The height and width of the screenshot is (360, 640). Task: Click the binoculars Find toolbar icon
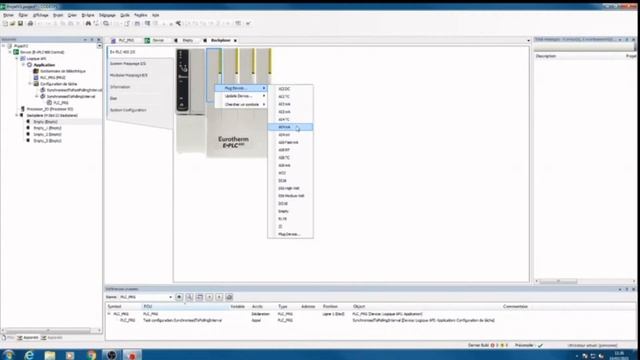(88, 24)
